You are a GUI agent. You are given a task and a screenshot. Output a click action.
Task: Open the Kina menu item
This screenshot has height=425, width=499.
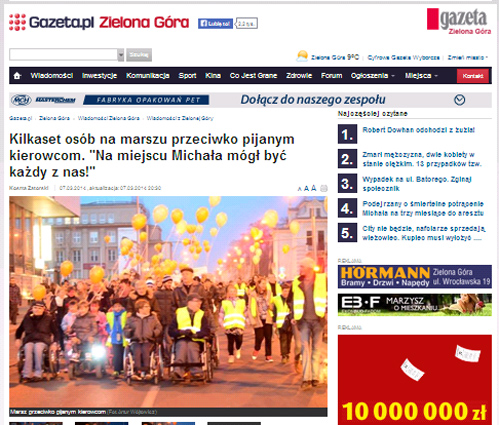click(x=213, y=76)
